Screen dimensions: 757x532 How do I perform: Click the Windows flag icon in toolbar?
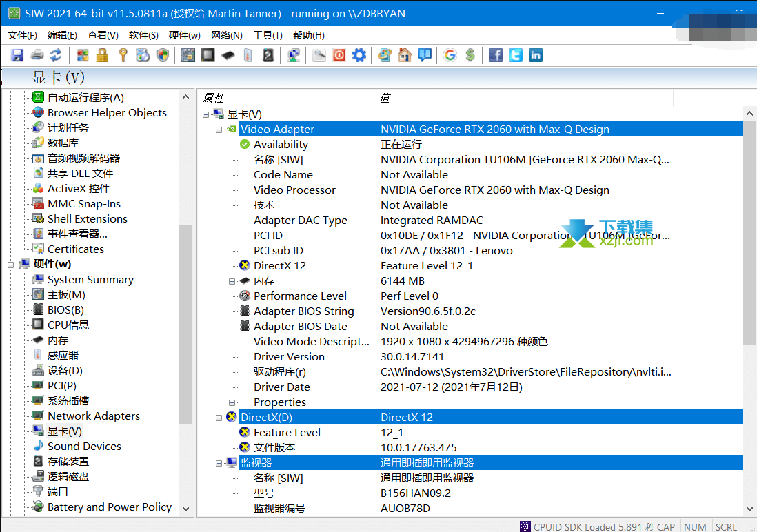coord(83,55)
